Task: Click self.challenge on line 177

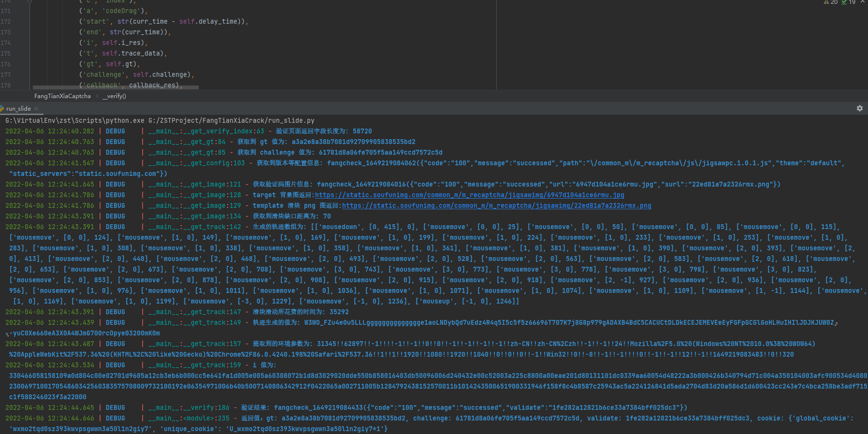Action: click(160, 74)
